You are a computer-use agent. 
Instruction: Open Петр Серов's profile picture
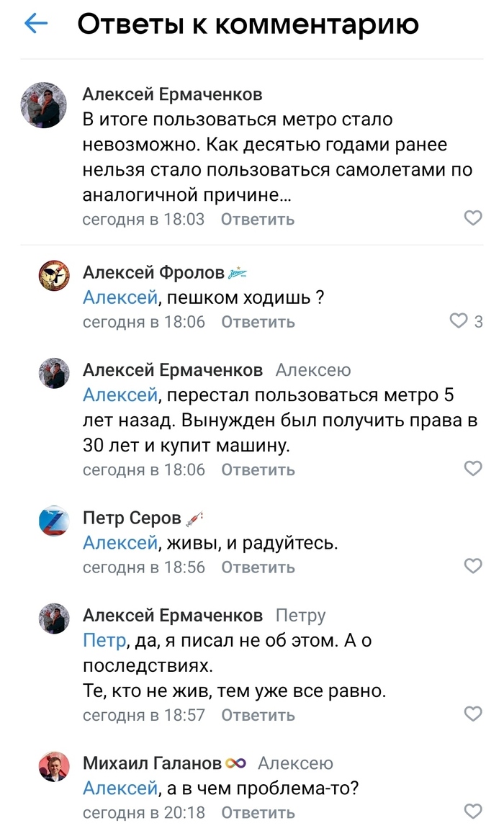(x=54, y=521)
